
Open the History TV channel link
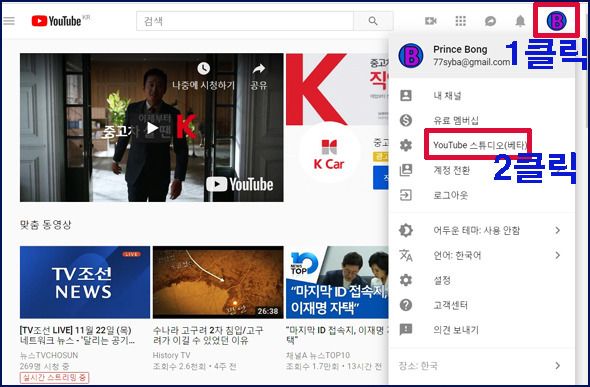[172, 355]
